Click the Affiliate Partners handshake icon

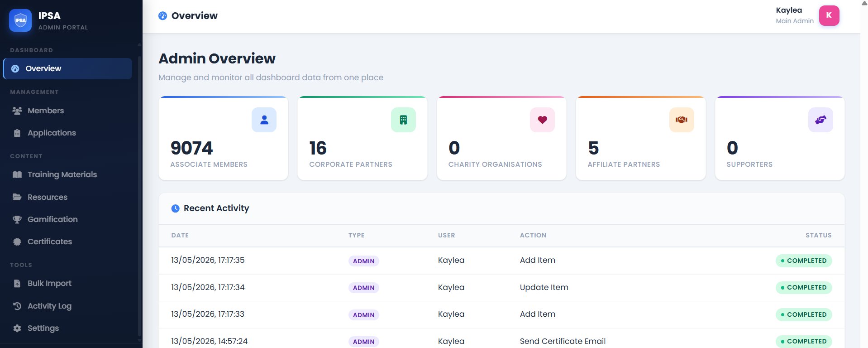(682, 120)
